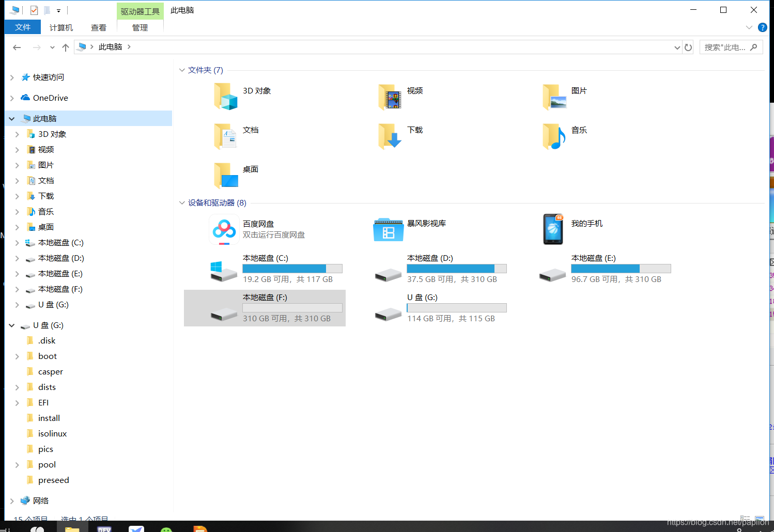Select 本地磁盘 (E:) drive icon in main pane
Image resolution: width=774 pixels, height=532 pixels.
553,275
